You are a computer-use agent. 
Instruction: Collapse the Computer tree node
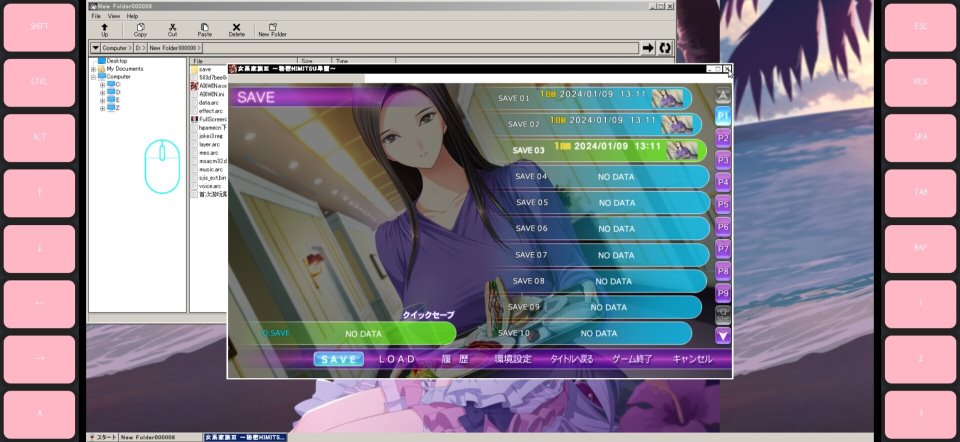pyautogui.click(x=93, y=77)
